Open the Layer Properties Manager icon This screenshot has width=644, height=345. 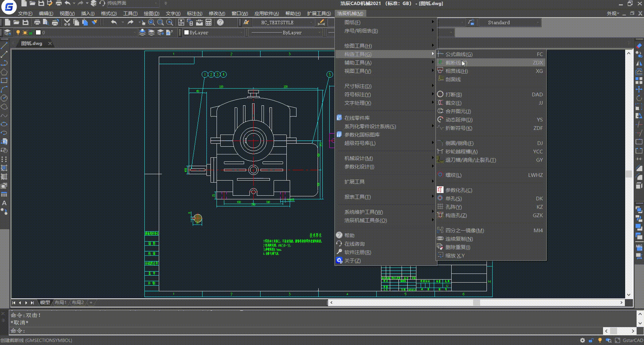pyautogui.click(x=7, y=33)
